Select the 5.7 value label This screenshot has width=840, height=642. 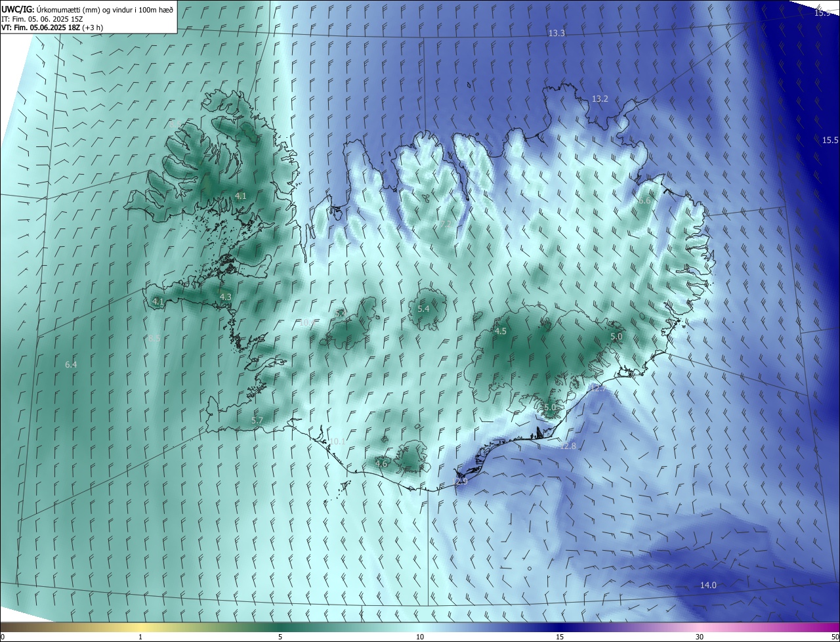coord(257,420)
